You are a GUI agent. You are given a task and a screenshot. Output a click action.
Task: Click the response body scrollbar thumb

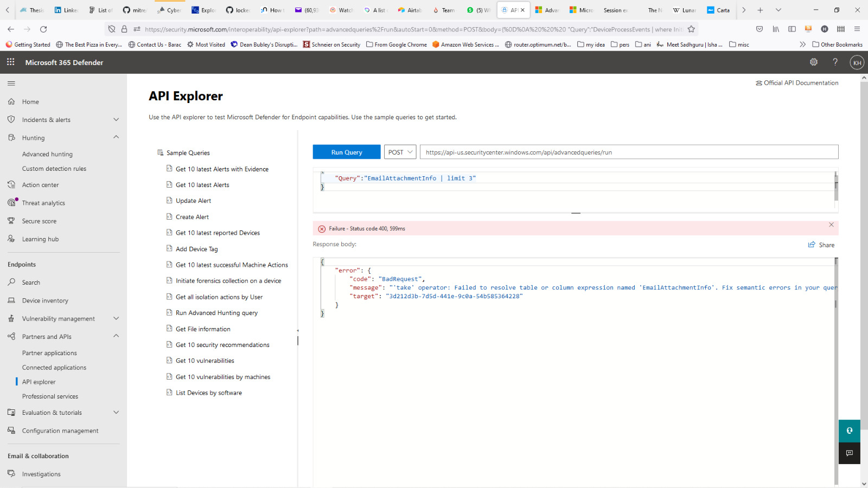tap(836, 371)
